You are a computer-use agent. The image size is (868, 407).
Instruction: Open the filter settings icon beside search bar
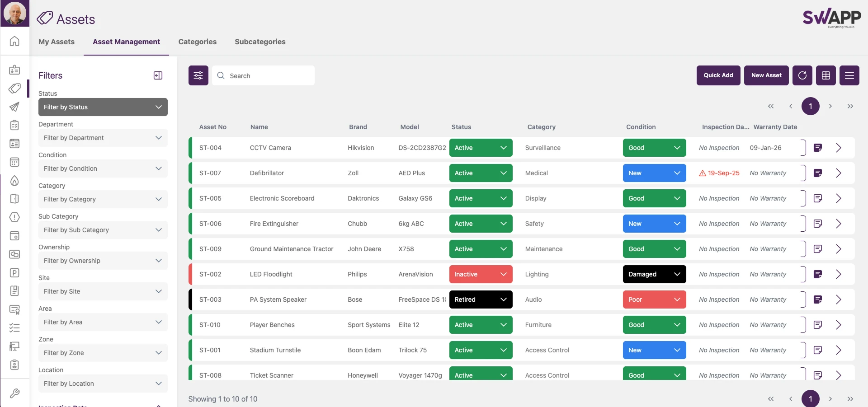(x=198, y=75)
